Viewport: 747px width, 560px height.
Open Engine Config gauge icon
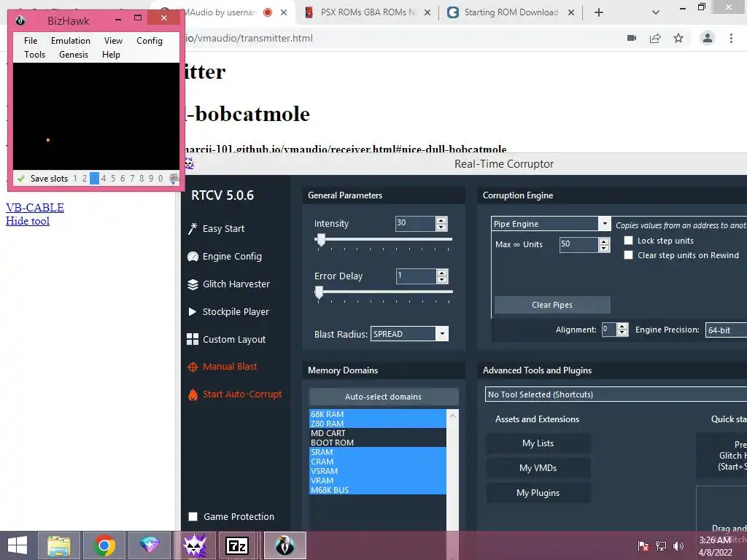tap(193, 257)
